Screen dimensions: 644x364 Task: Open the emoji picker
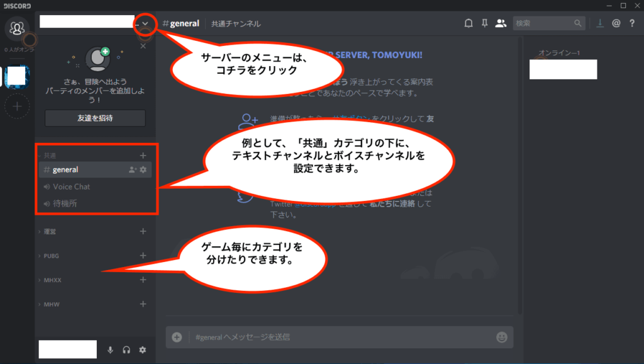pos(501,337)
